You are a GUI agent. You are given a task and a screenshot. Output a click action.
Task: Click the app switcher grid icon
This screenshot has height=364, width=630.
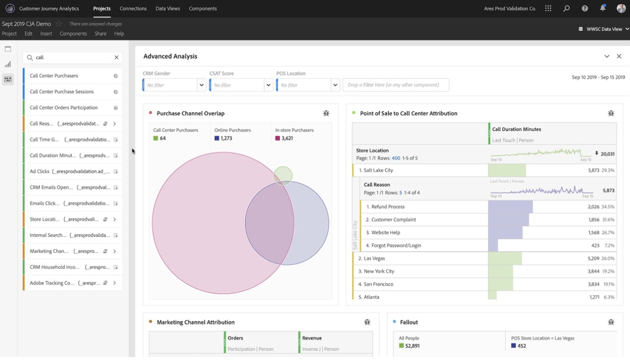548,8
